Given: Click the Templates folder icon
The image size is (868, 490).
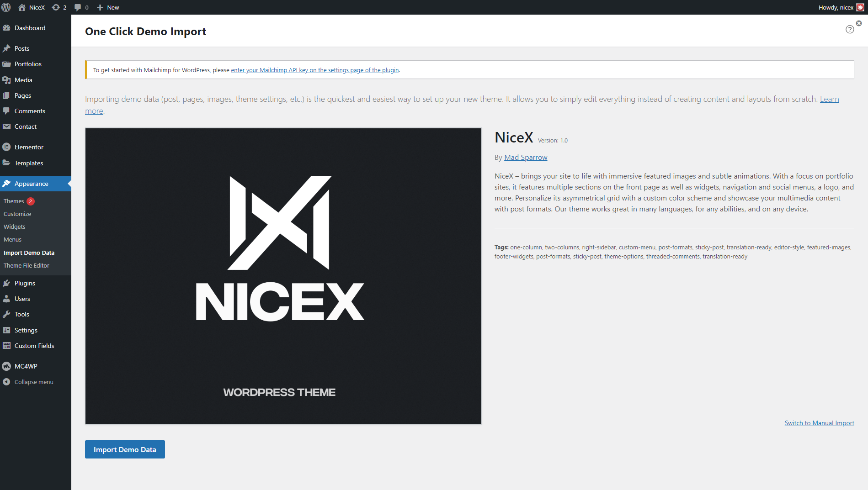Looking at the screenshot, I should 6,163.
